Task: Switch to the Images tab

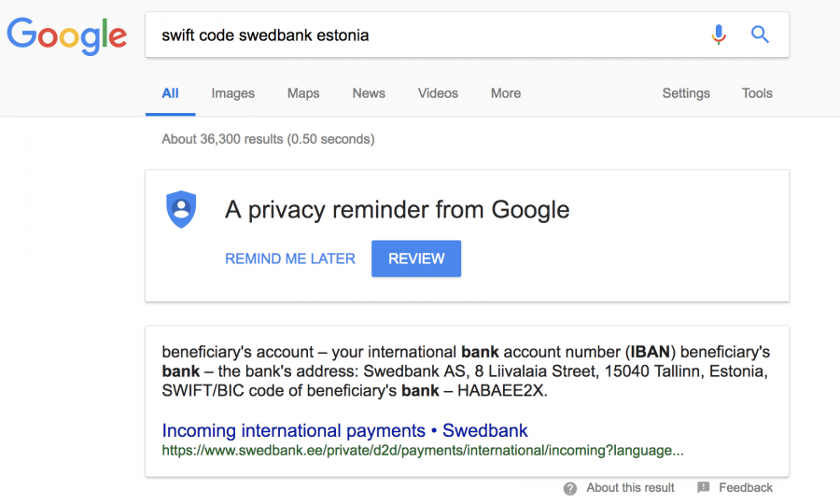Action: coord(233,93)
